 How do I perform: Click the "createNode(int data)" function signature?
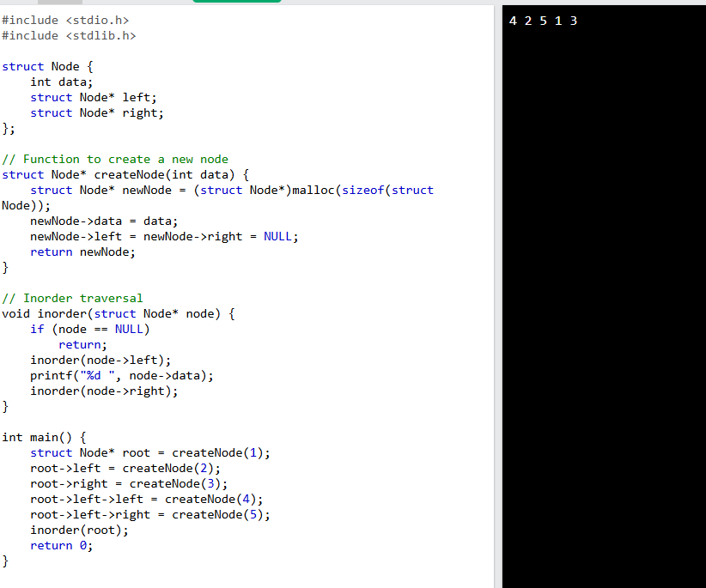point(125,174)
